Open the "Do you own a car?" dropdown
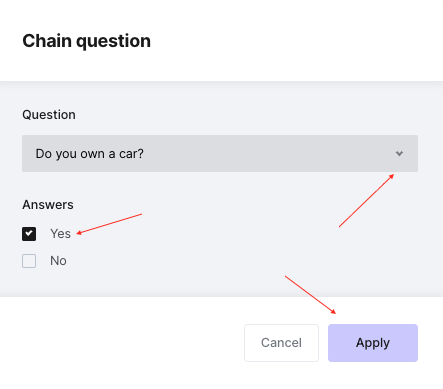The width and height of the screenshot is (443, 389). click(220, 153)
